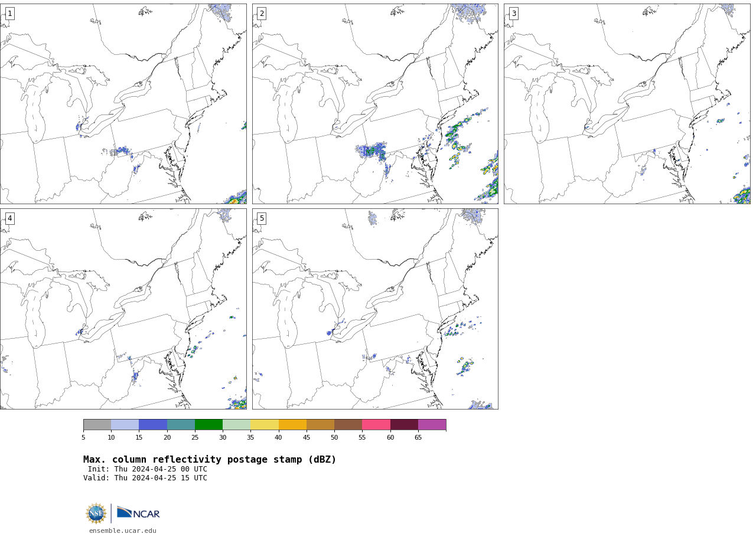Select the purple 65+ dBZ swatch
The width and height of the screenshot is (756, 537).
click(x=432, y=425)
